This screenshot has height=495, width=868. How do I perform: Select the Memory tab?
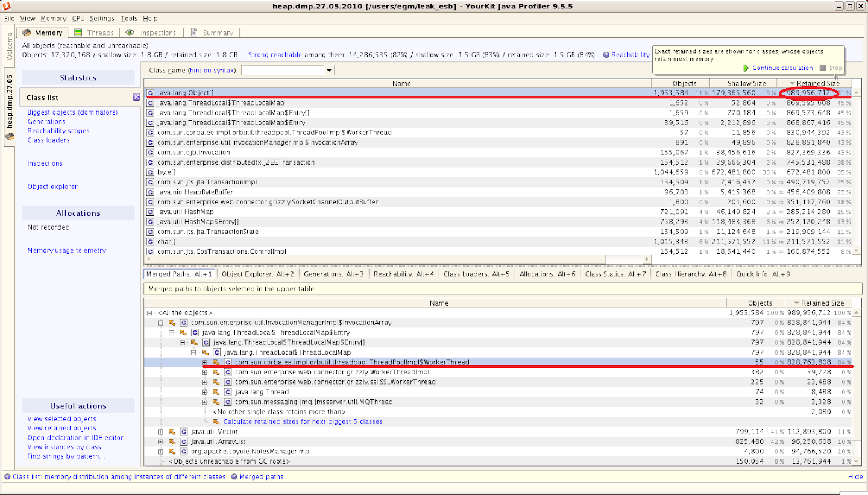tap(43, 33)
